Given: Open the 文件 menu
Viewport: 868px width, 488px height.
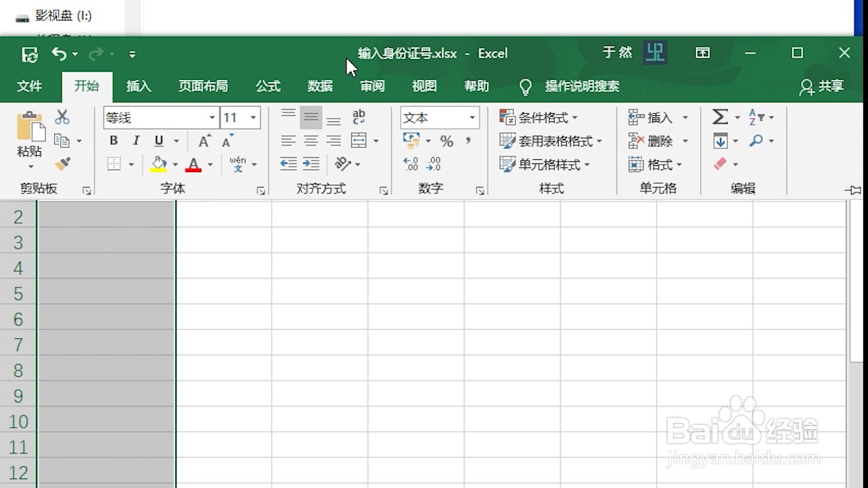Looking at the screenshot, I should click(31, 86).
